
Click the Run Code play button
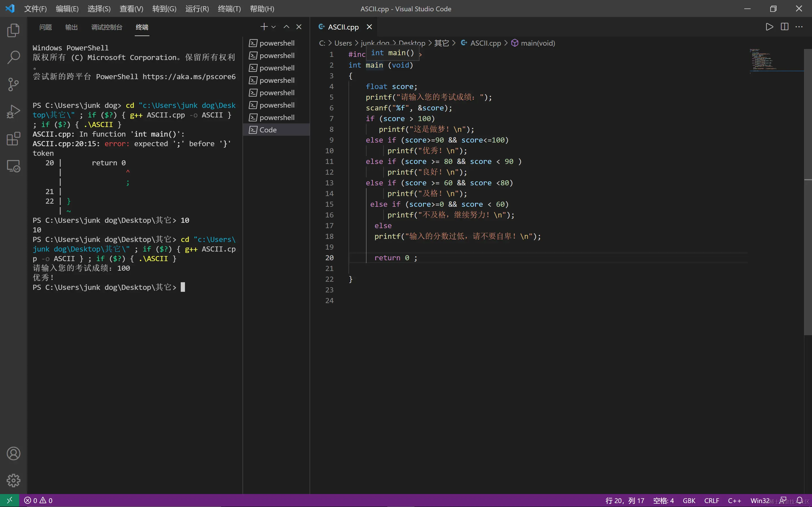(x=769, y=27)
